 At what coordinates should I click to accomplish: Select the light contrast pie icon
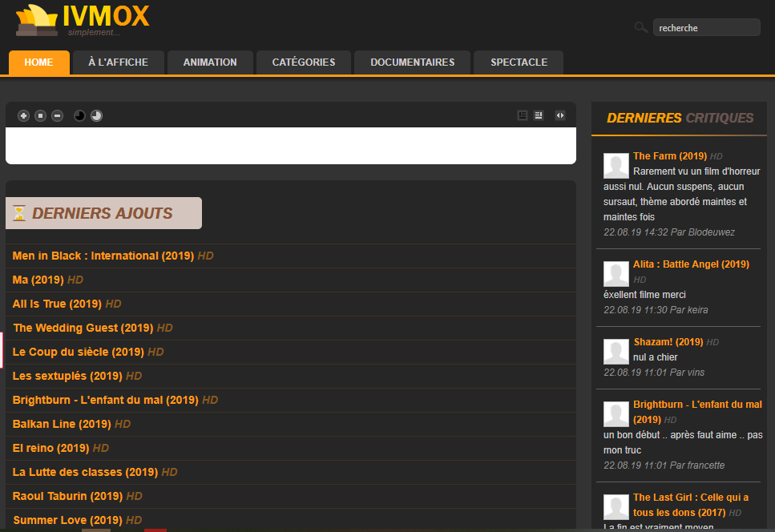(x=96, y=115)
